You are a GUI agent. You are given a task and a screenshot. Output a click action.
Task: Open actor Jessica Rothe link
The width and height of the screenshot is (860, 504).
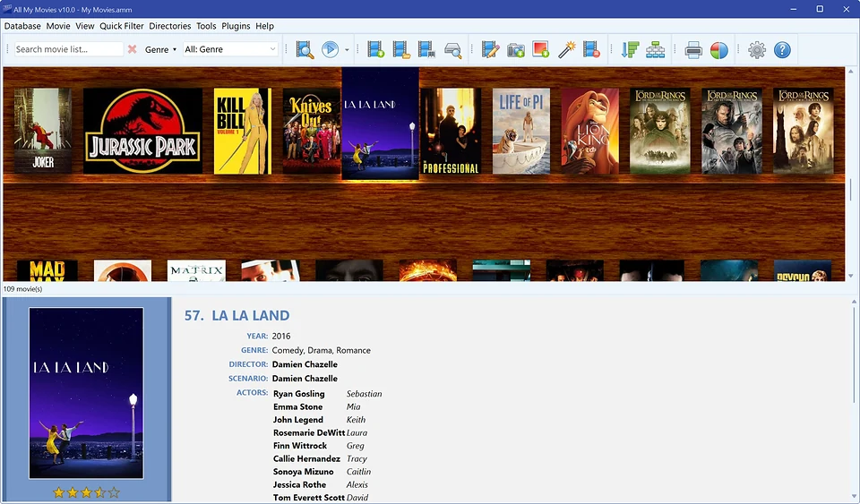tap(299, 485)
